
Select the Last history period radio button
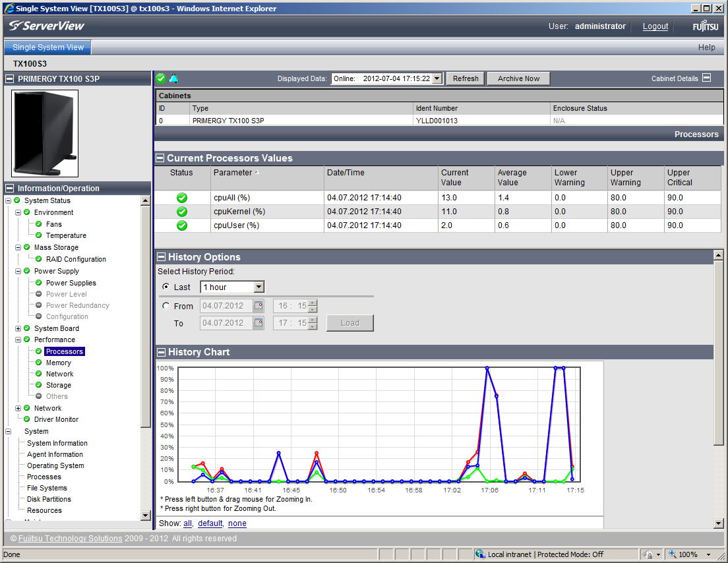coord(166,287)
